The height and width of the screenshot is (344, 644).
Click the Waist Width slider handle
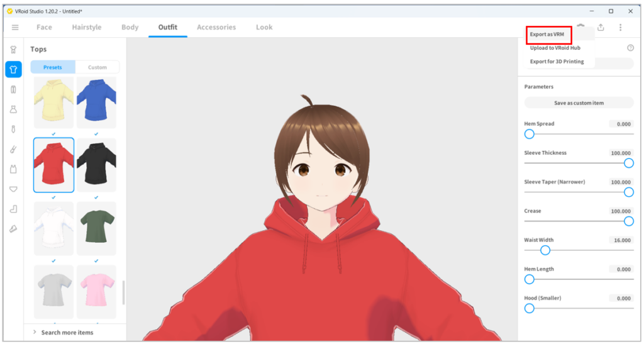[545, 250]
